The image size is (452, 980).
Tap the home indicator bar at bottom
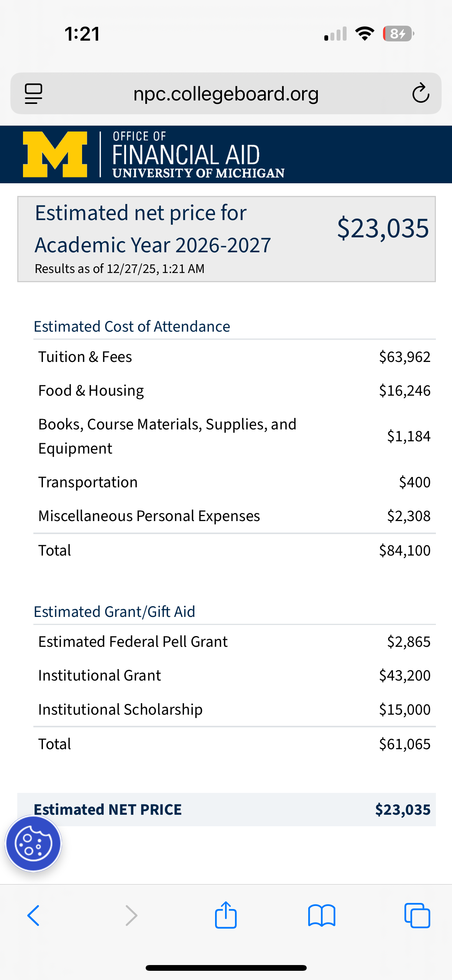[226, 968]
